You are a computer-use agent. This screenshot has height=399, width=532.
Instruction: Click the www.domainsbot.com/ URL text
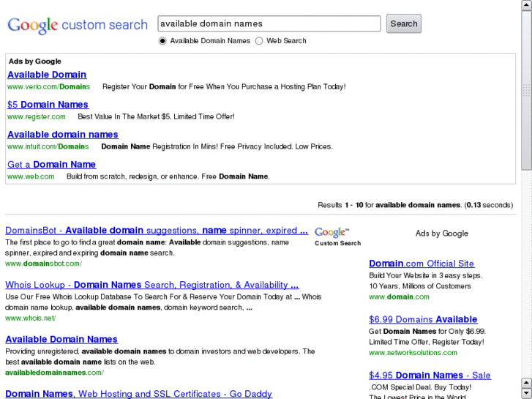click(x=43, y=264)
